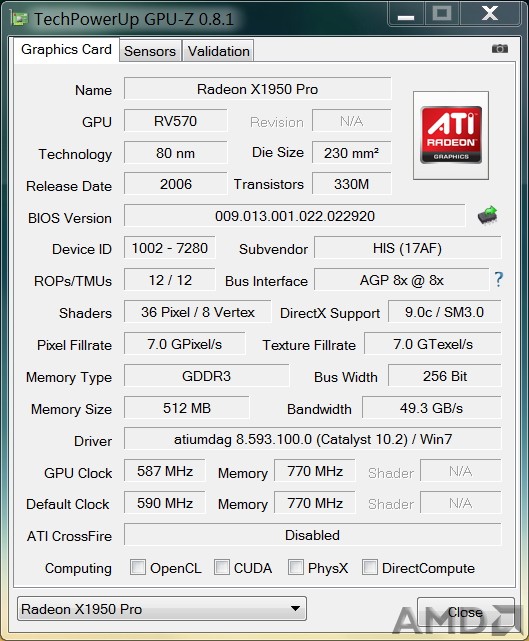
Task: Toggle the CUDA checkbox
Action: pos(222,567)
